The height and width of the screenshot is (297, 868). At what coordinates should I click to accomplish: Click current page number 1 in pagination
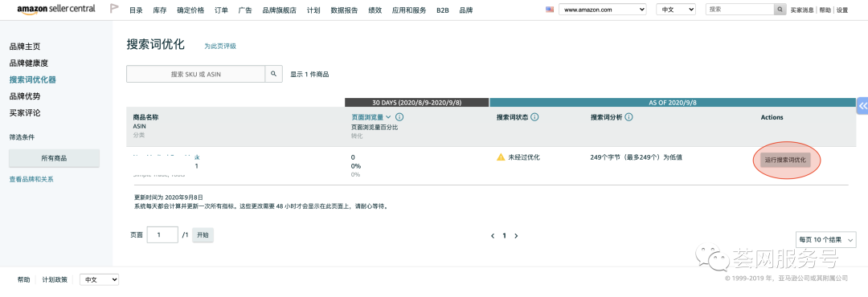[504, 236]
